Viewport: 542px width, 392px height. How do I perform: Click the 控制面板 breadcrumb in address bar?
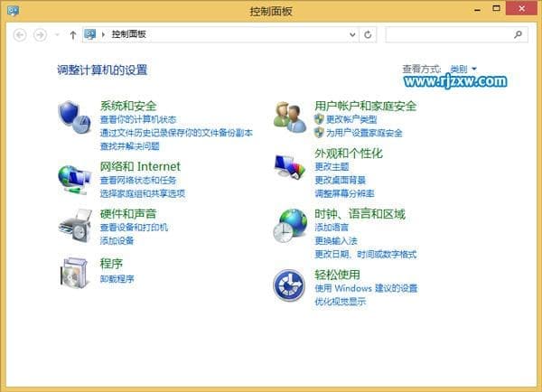point(128,34)
